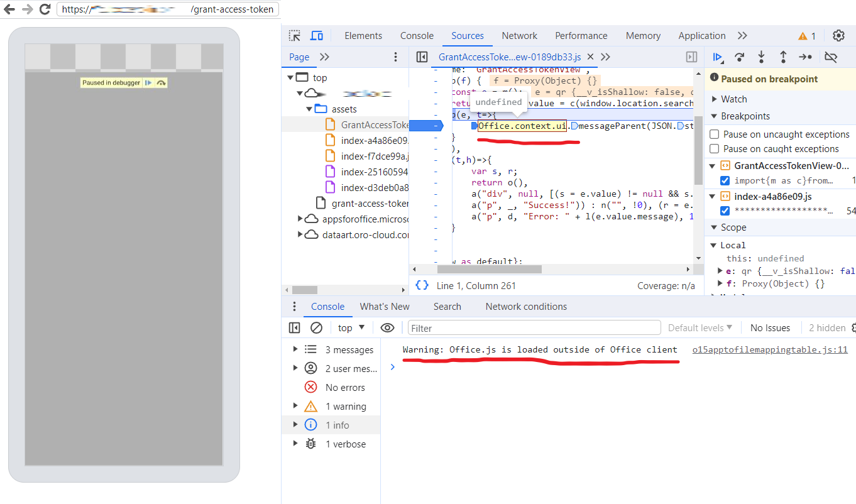Expand the appsforoffice.microsoft domain node
Screen dimensions: 856x504
pos(300,219)
